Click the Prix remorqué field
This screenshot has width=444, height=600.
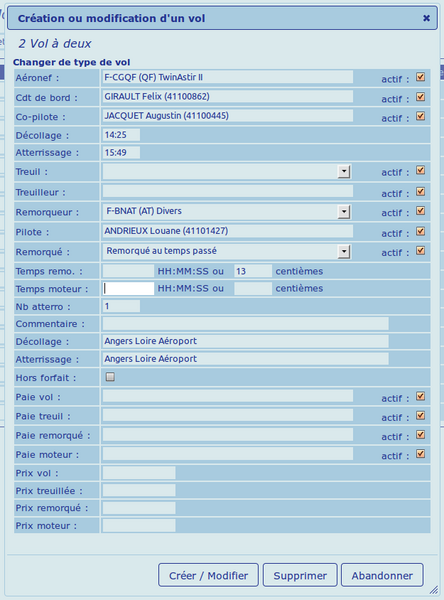click(139, 508)
